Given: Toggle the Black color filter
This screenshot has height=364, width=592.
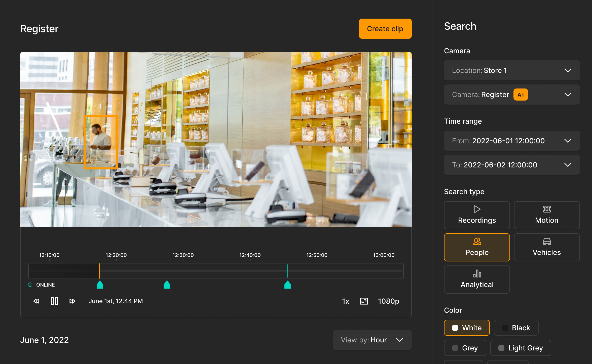Looking at the screenshot, I should pos(516,328).
